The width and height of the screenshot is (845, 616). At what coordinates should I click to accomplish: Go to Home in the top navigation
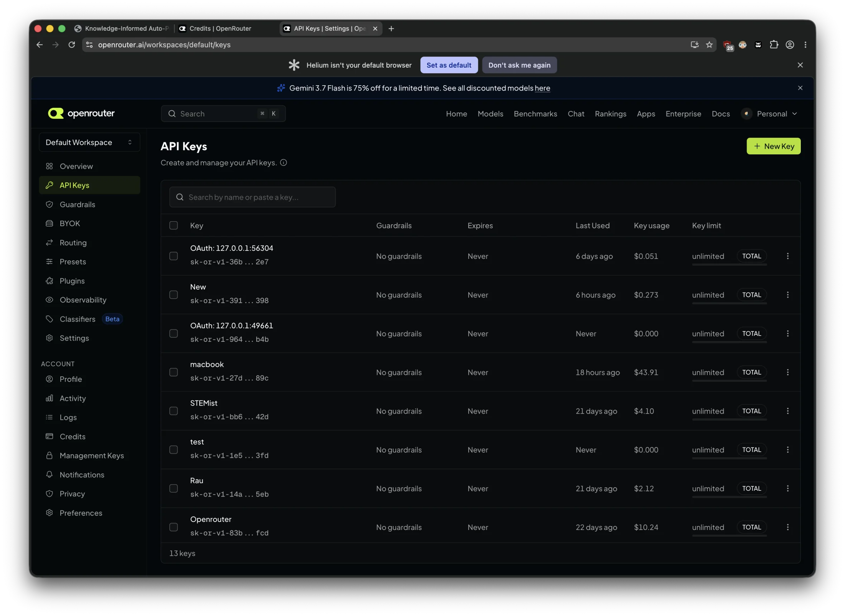point(456,114)
